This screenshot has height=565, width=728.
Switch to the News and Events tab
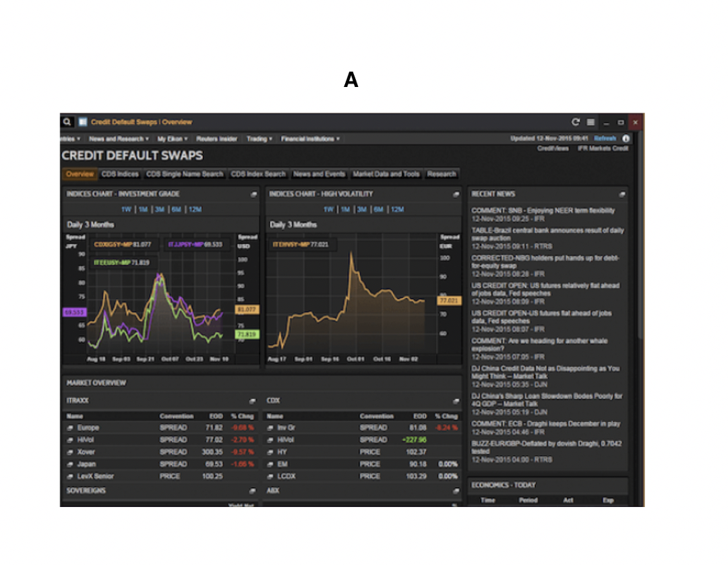[320, 174]
